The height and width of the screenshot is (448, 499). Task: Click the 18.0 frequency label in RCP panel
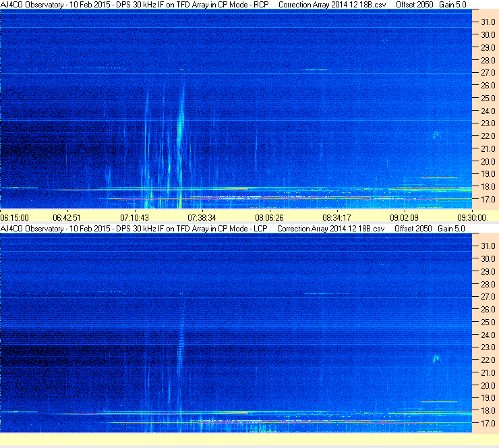[x=488, y=187]
